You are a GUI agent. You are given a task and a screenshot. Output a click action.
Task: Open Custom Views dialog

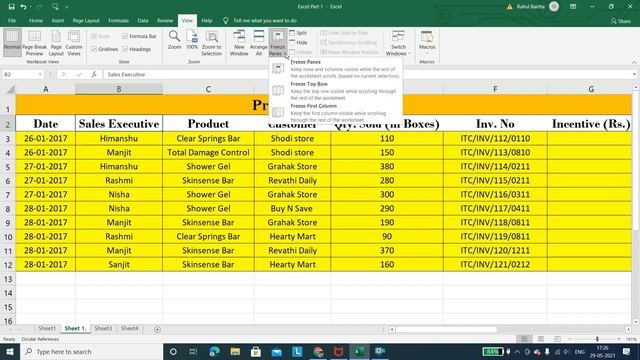point(74,43)
